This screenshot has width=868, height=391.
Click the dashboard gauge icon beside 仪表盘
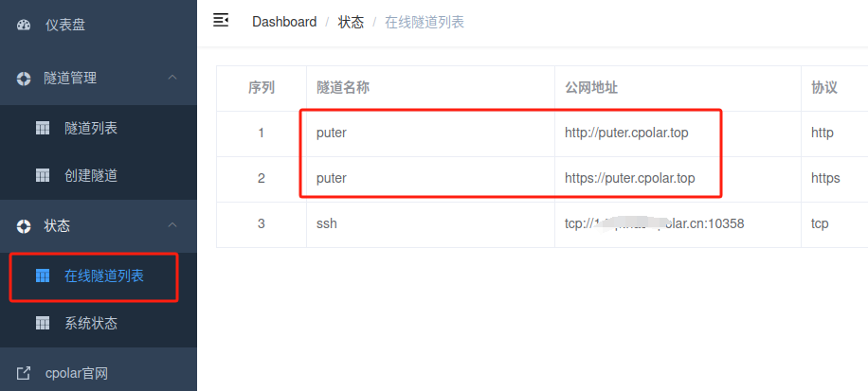point(24,25)
